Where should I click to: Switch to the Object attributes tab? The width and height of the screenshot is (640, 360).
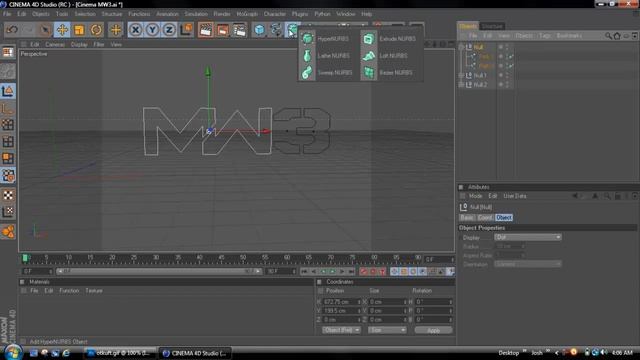(x=504, y=218)
